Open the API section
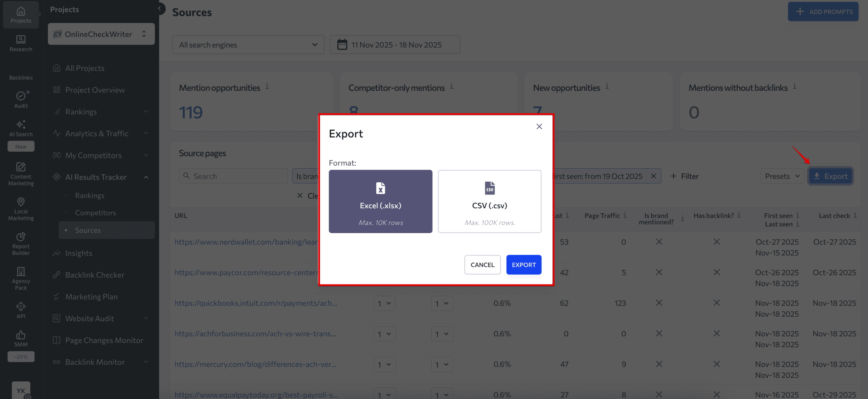The image size is (868, 399). pos(21,309)
